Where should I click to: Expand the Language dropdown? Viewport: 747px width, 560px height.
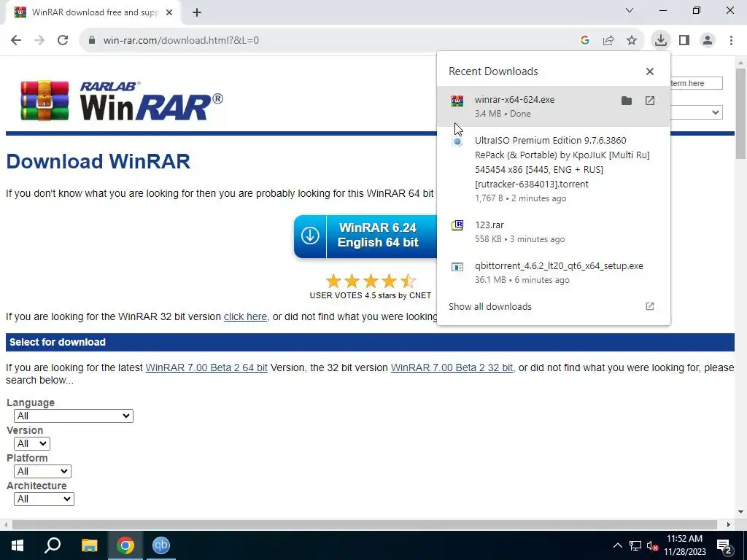click(74, 416)
